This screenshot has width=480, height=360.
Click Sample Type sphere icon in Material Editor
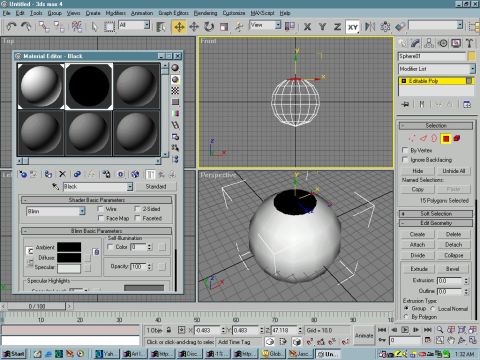(175, 68)
